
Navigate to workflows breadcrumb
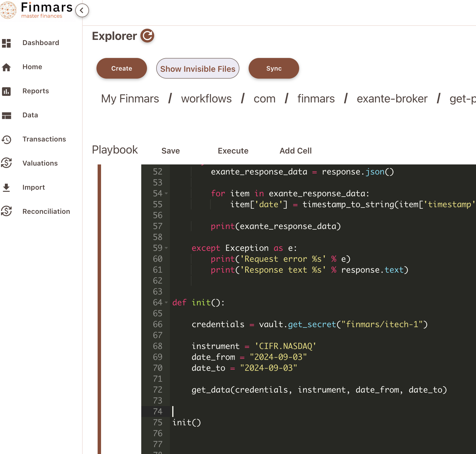point(206,99)
